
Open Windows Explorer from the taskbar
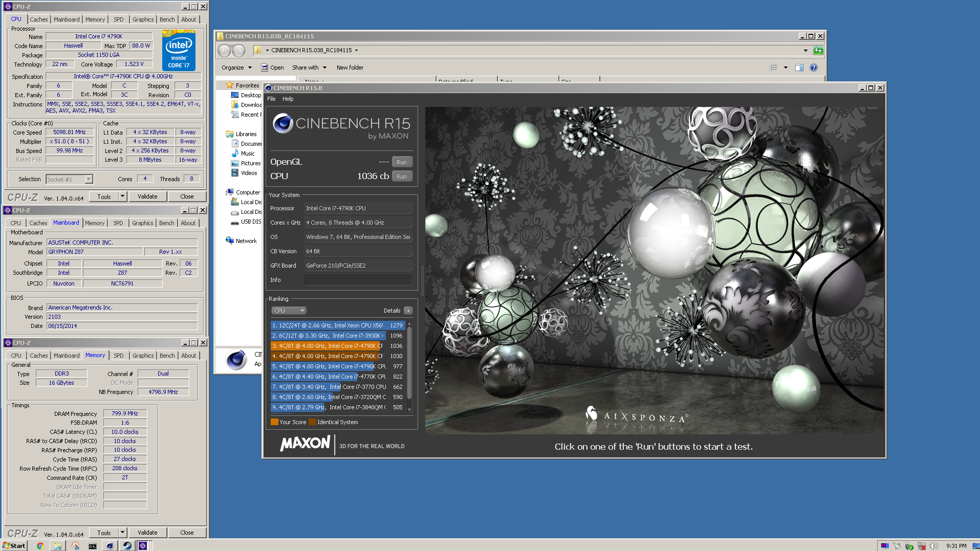pos(58,546)
